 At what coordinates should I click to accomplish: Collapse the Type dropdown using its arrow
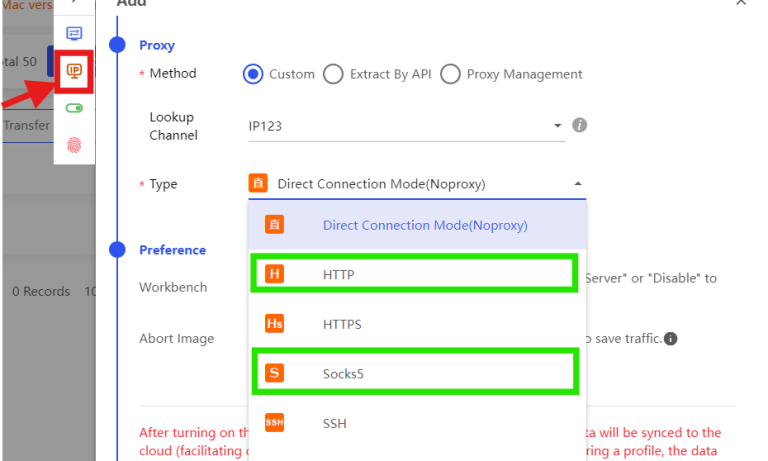click(x=576, y=184)
